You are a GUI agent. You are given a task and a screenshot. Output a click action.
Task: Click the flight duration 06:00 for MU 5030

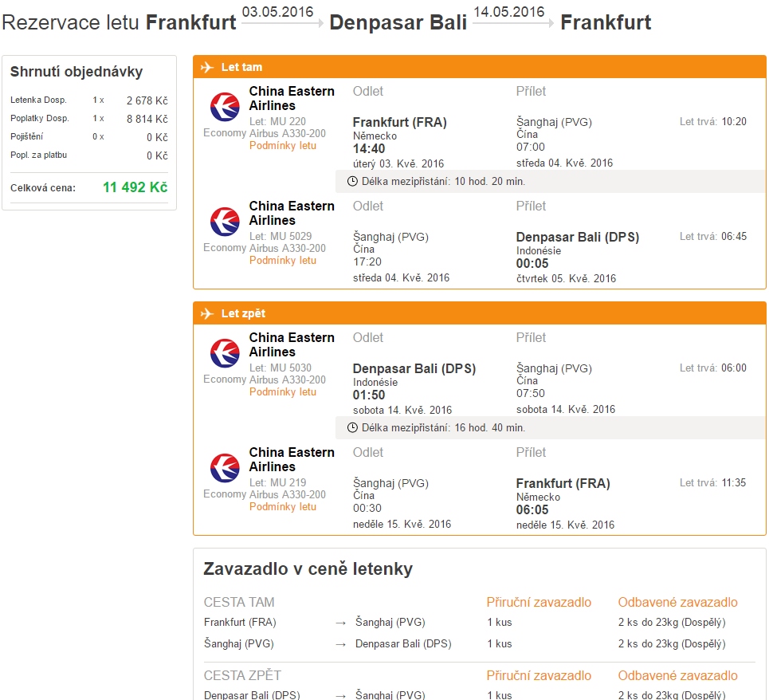734,368
